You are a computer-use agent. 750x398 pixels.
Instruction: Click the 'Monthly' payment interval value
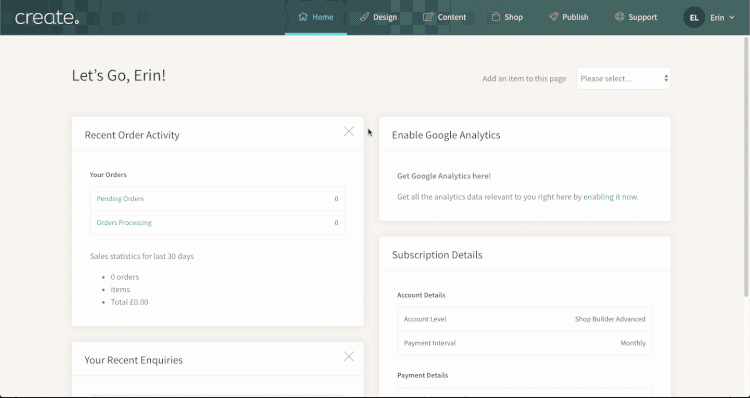tap(633, 343)
